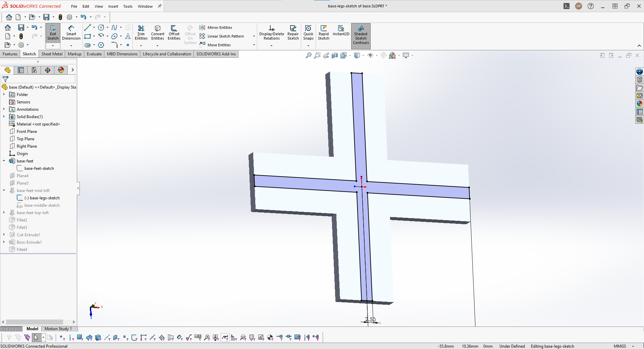Activate the Offset Entities tool
The width and height of the screenshot is (644, 349).
pos(174,33)
